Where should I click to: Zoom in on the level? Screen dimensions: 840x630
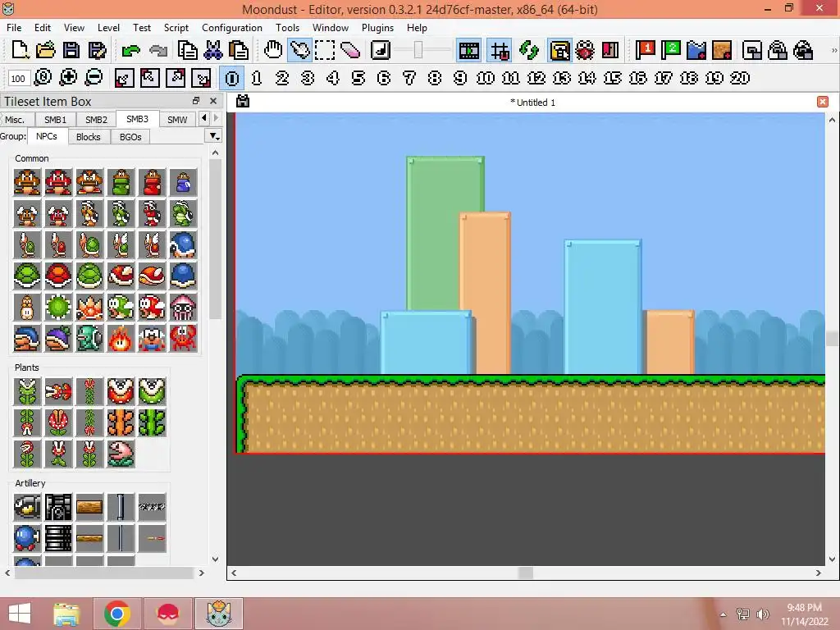point(68,78)
